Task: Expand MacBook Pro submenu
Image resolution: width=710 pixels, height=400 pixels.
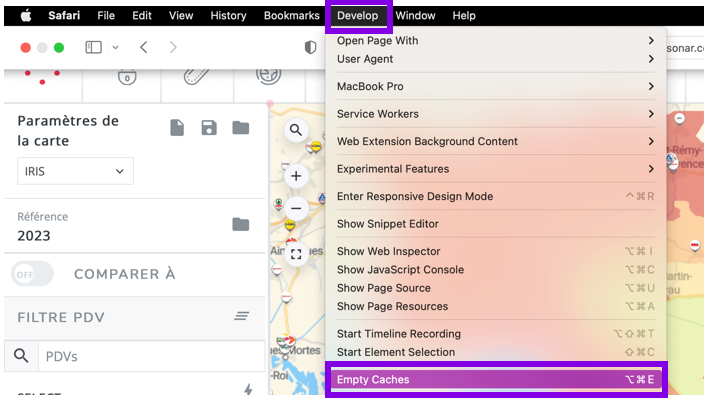Action: (x=496, y=87)
